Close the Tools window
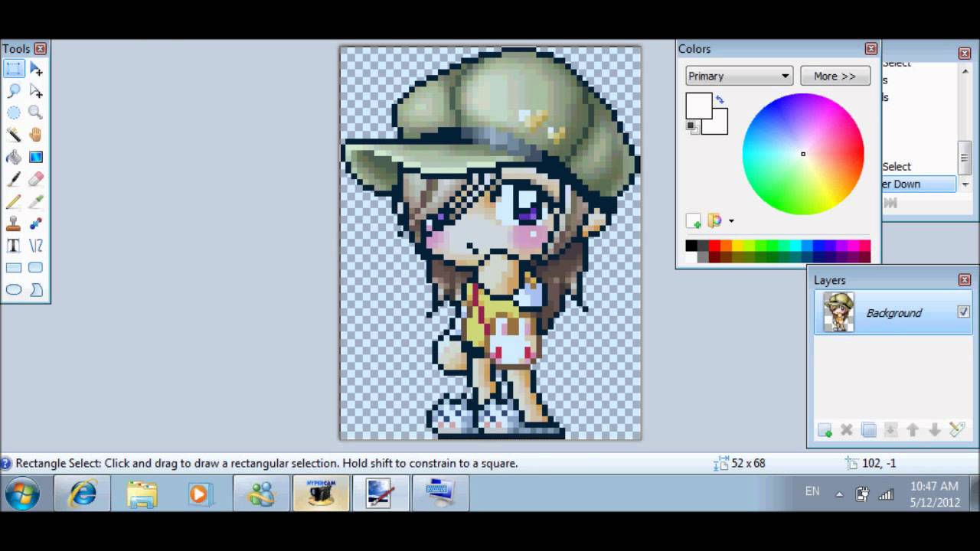This screenshot has height=551, width=980. [x=40, y=49]
